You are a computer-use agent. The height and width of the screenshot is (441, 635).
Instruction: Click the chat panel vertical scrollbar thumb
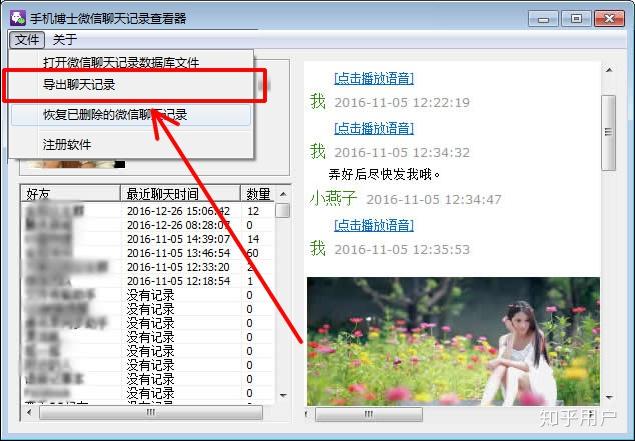[x=608, y=133]
